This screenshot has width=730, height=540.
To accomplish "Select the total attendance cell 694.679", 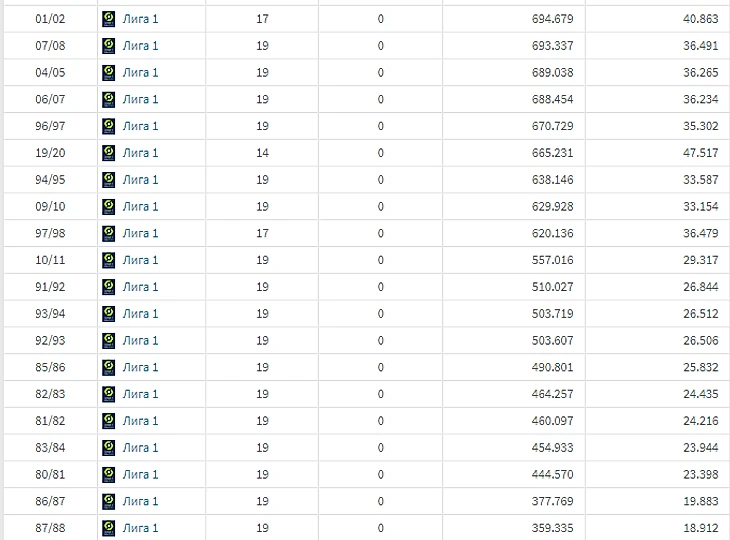I will click(x=514, y=19).
